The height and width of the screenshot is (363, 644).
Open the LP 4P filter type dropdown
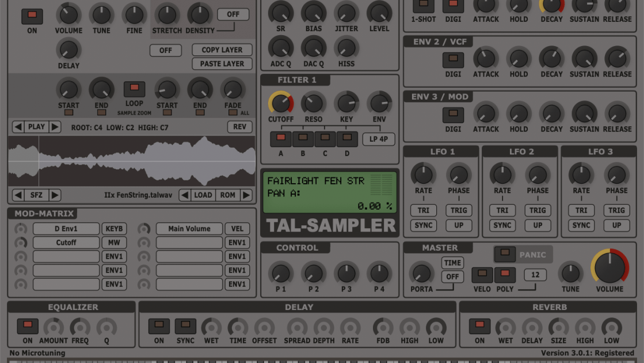[x=379, y=139]
